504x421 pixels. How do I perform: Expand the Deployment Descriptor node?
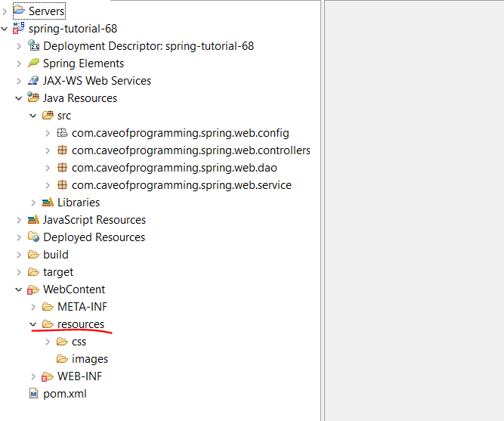19,46
